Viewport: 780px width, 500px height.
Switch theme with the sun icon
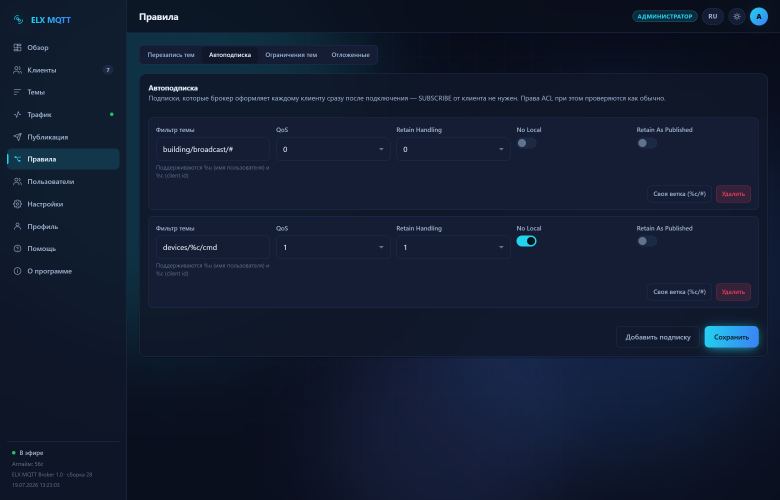737,16
